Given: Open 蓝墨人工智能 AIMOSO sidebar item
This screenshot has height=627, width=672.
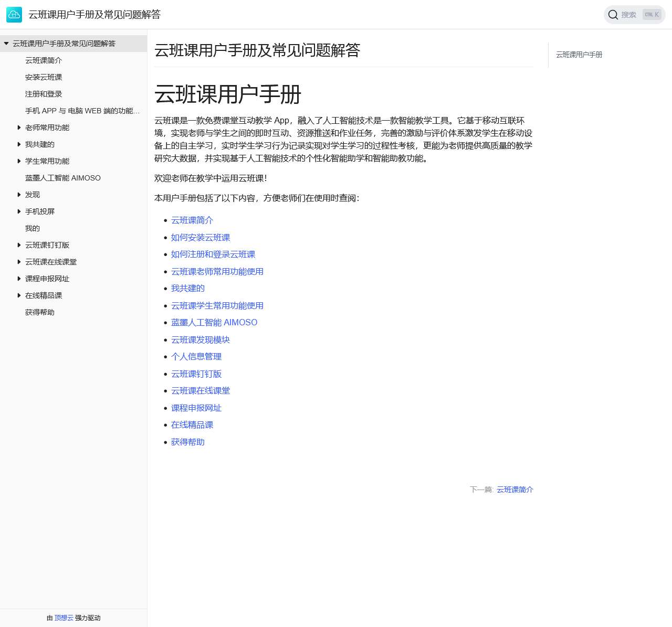Looking at the screenshot, I should tap(63, 178).
